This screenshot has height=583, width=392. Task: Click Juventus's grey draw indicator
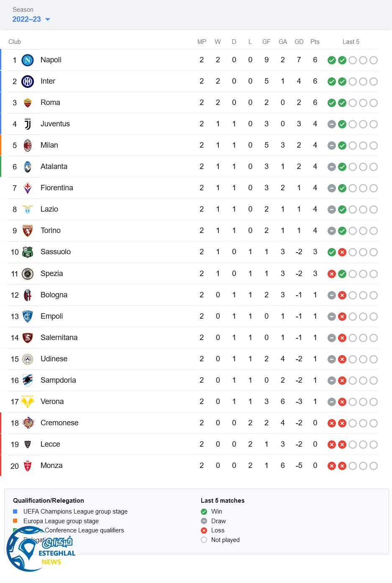(x=332, y=124)
